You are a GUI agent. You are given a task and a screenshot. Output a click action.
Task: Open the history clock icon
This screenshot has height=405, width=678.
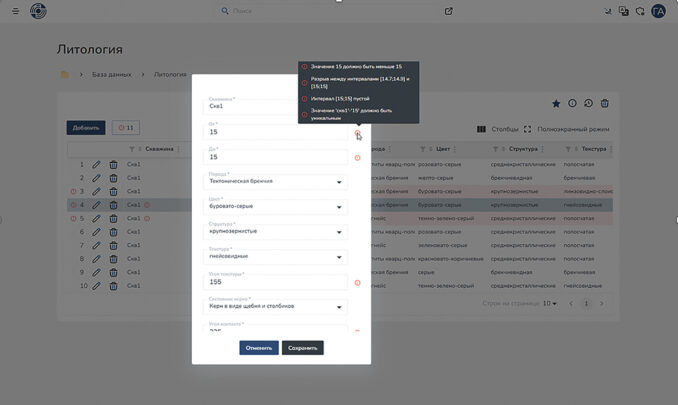pyautogui.click(x=589, y=103)
